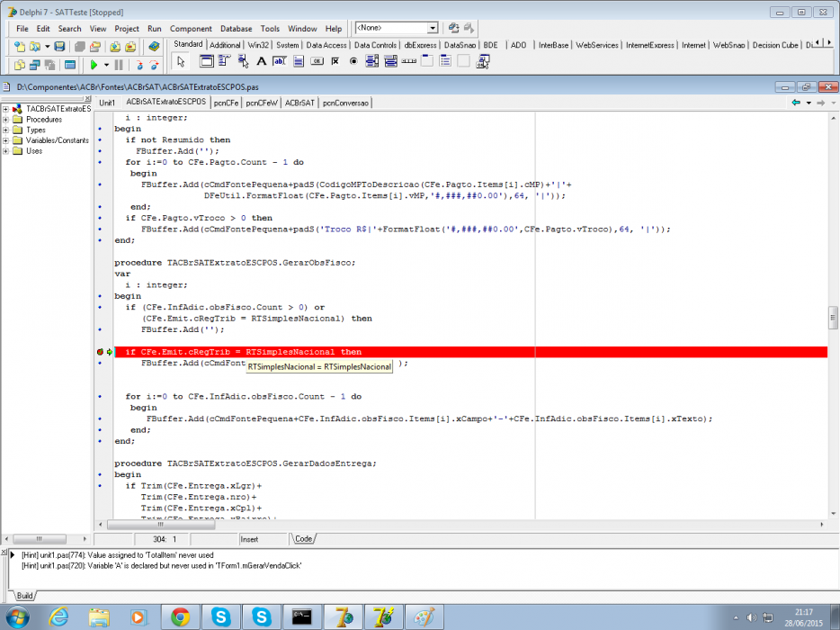Select the Label component in the palette
The height and width of the screenshot is (630, 840).
pyautogui.click(x=262, y=62)
